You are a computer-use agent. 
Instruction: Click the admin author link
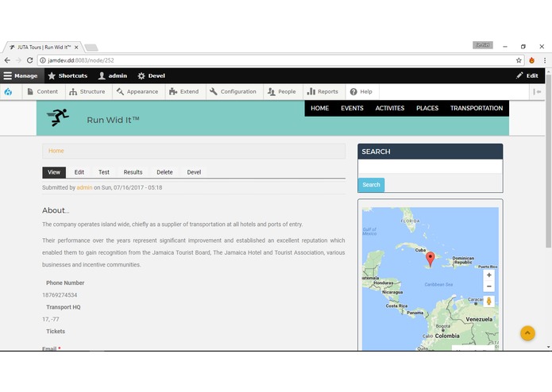(x=84, y=188)
